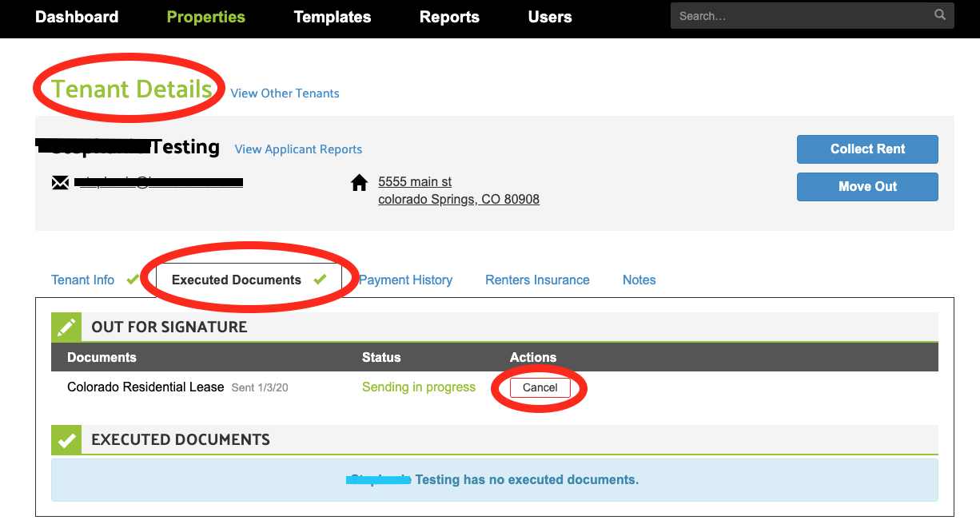The image size is (980, 524).
Task: Click green checkmark next to Tenant Info
Action: tap(133, 280)
